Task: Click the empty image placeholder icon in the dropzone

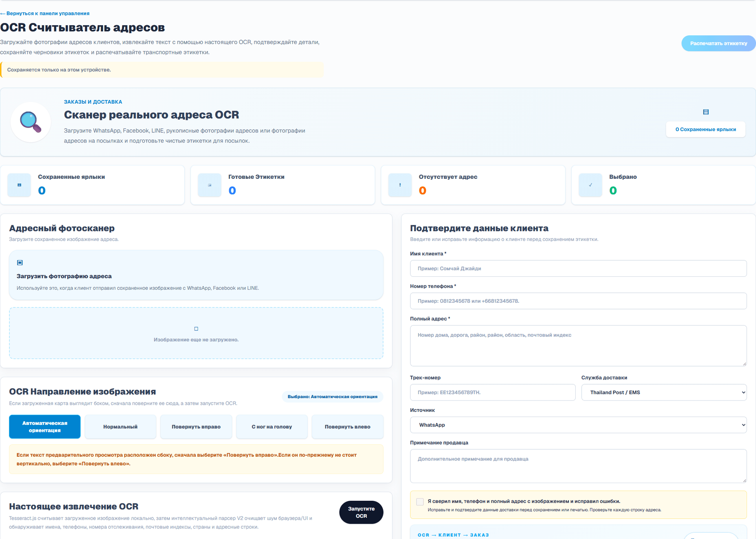Action: pos(196,329)
